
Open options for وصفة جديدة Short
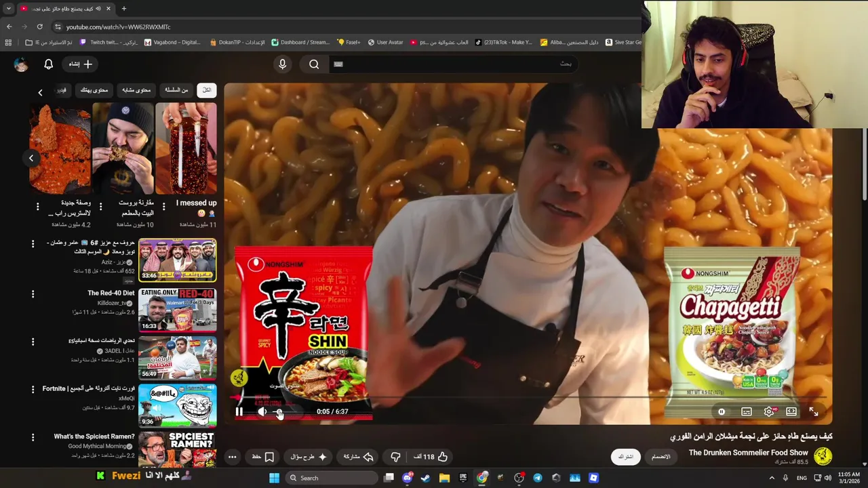pyautogui.click(x=37, y=206)
